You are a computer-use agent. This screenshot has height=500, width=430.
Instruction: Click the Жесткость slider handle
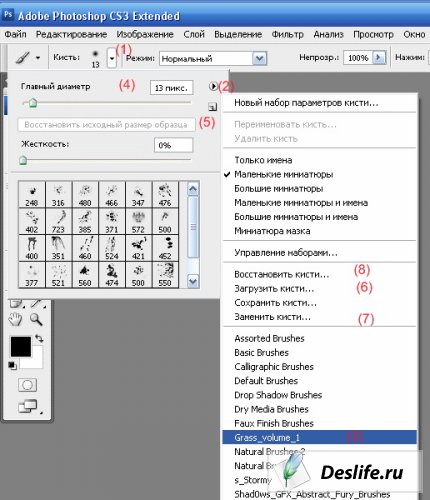[23, 160]
